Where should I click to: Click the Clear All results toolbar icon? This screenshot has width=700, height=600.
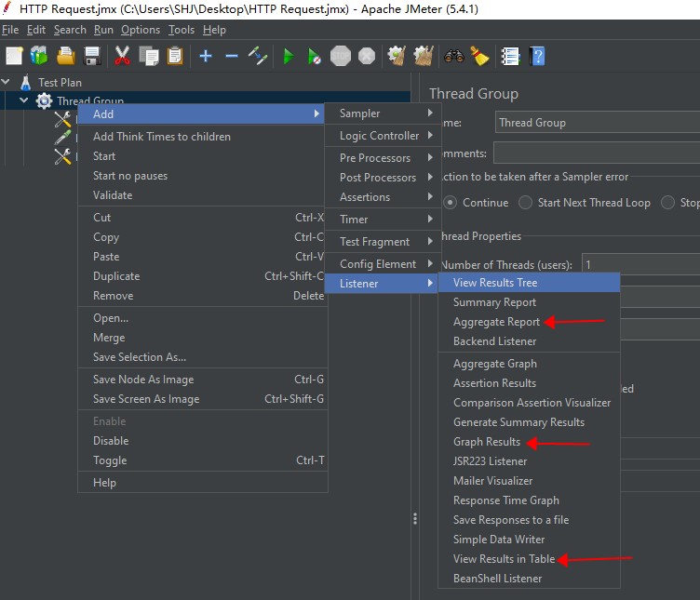[424, 56]
